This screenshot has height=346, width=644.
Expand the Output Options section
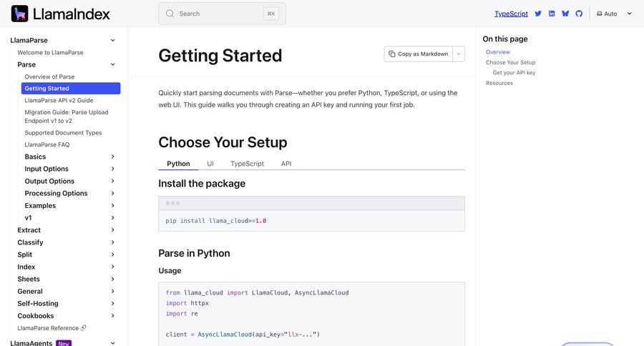pyautogui.click(x=112, y=181)
